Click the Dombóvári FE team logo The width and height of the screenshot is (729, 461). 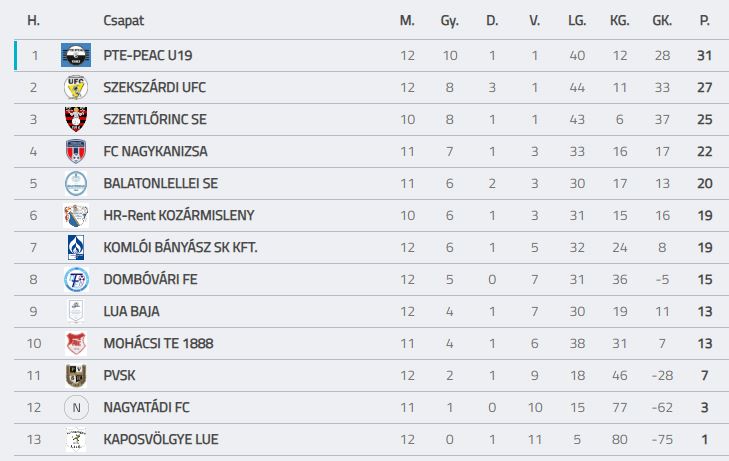(76, 279)
